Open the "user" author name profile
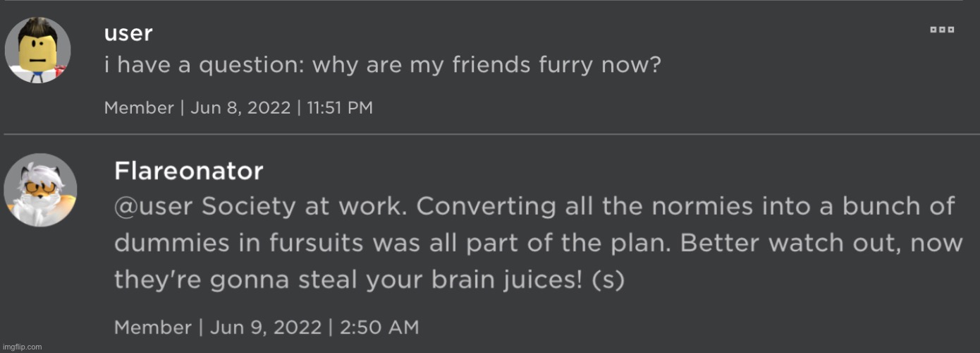This screenshot has width=980, height=353. [128, 33]
